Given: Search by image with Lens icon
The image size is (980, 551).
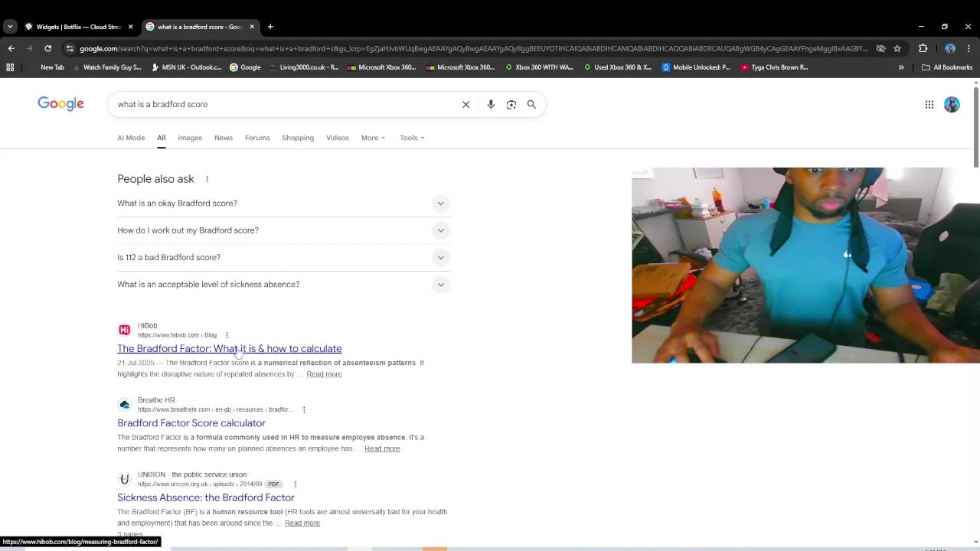Looking at the screenshot, I should (x=511, y=104).
